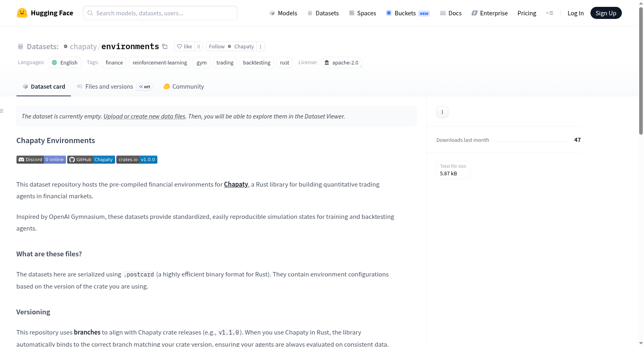Open the three-dot options menu in sidebar
The height and width of the screenshot is (347, 644).
pyautogui.click(x=442, y=112)
